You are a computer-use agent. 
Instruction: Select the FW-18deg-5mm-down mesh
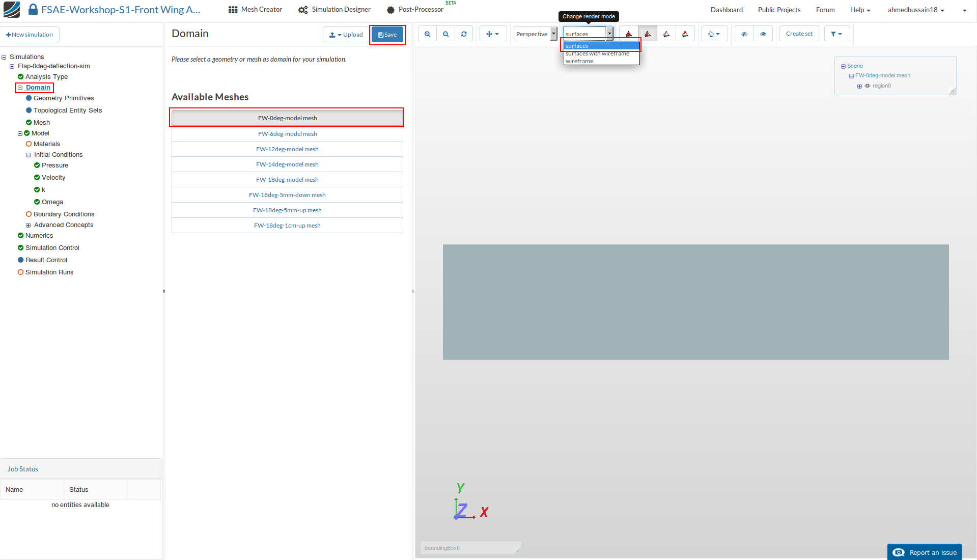[x=287, y=195]
